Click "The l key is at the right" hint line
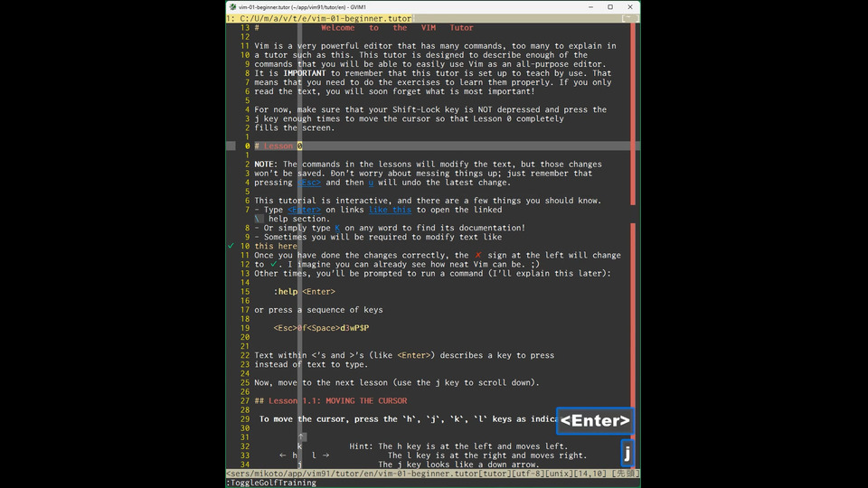 coord(487,455)
